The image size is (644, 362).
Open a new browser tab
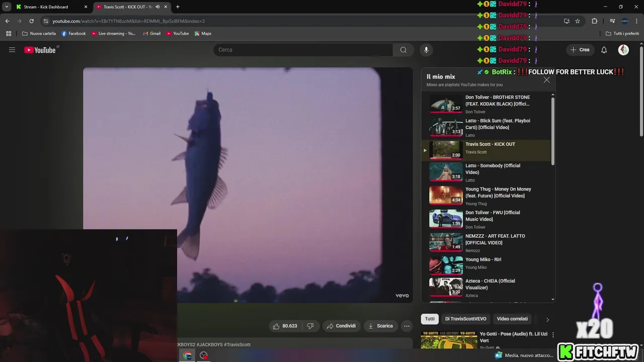(x=178, y=7)
